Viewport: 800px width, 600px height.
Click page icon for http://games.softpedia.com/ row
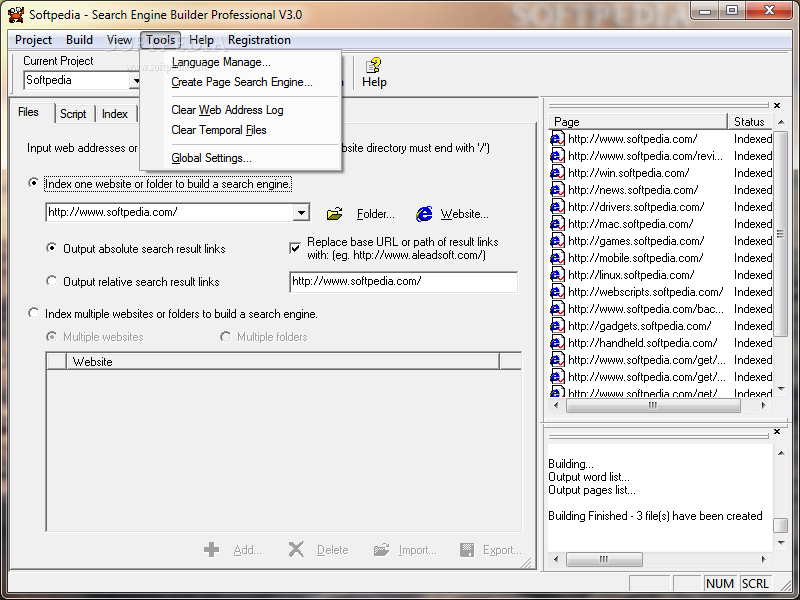(x=557, y=241)
